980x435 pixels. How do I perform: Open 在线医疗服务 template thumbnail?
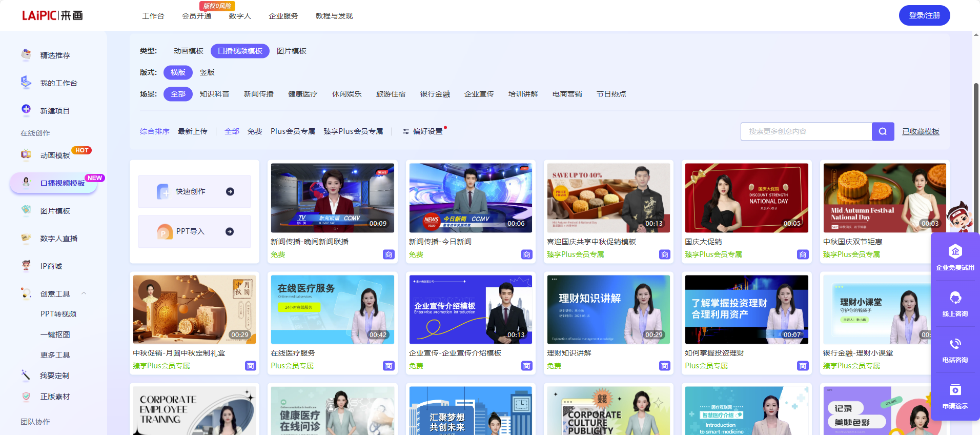coord(333,309)
